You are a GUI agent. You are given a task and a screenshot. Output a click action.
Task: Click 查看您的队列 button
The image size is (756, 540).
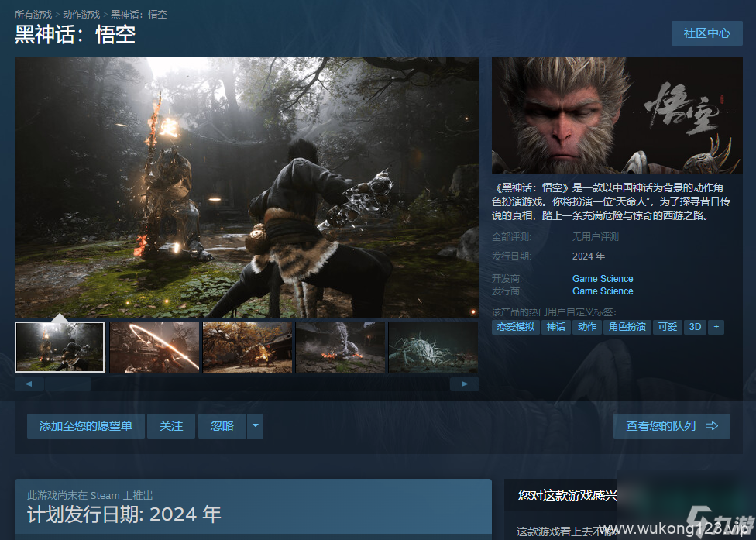point(672,426)
